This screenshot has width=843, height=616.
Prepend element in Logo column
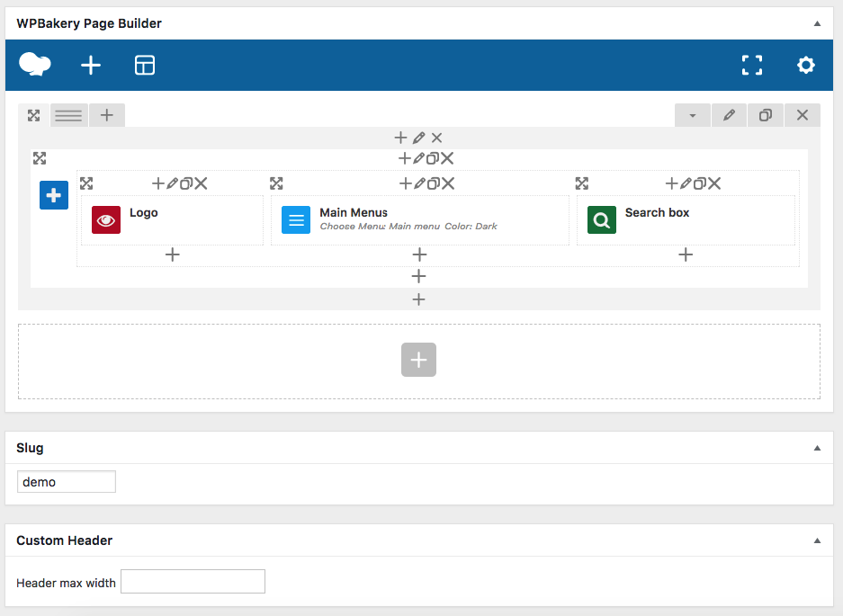158,183
